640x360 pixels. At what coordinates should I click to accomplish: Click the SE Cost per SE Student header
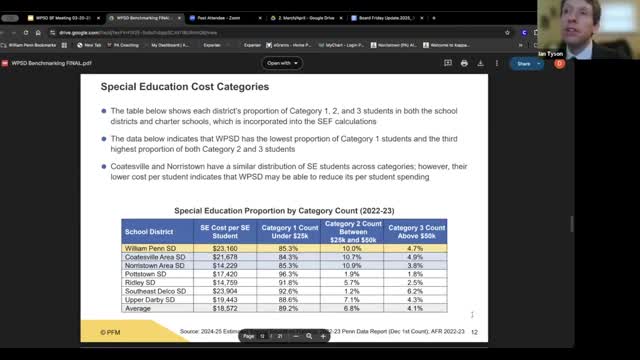[x=225, y=232]
